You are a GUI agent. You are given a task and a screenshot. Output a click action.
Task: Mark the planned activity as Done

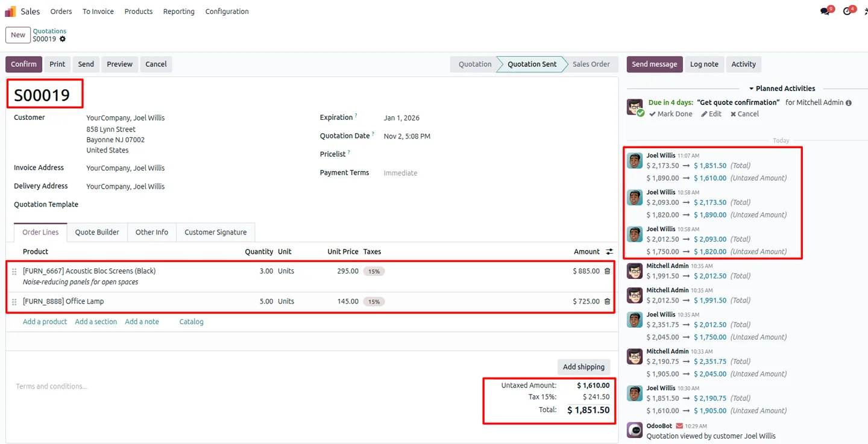tap(670, 114)
